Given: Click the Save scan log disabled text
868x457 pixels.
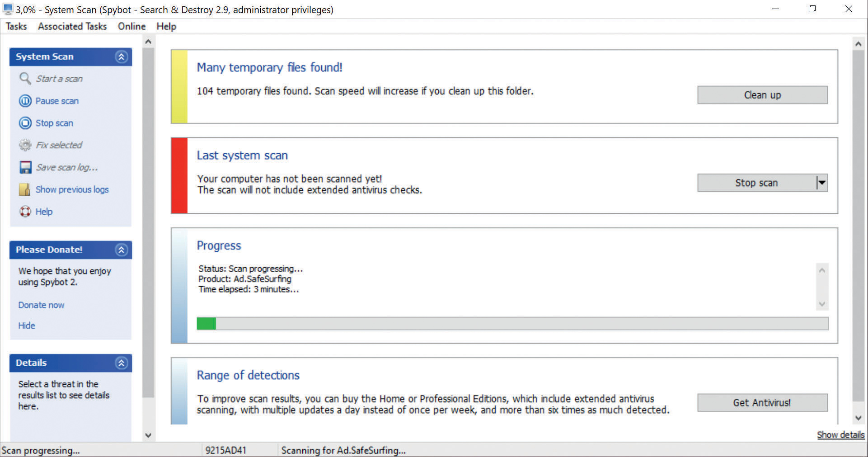Looking at the screenshot, I should pyautogui.click(x=67, y=167).
